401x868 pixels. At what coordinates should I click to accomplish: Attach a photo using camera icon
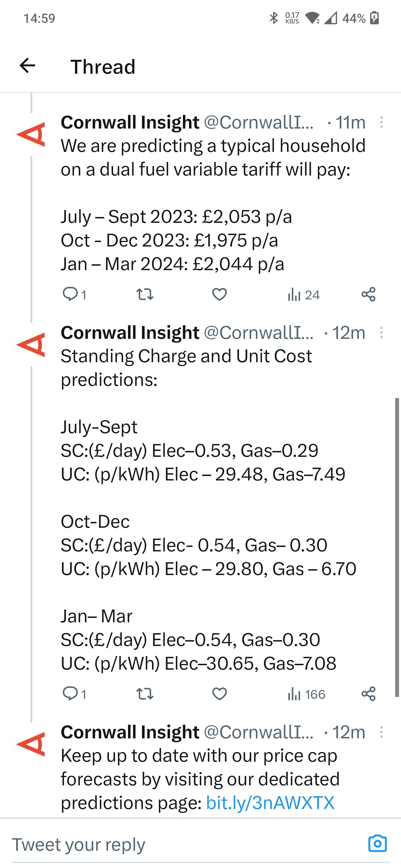[377, 844]
